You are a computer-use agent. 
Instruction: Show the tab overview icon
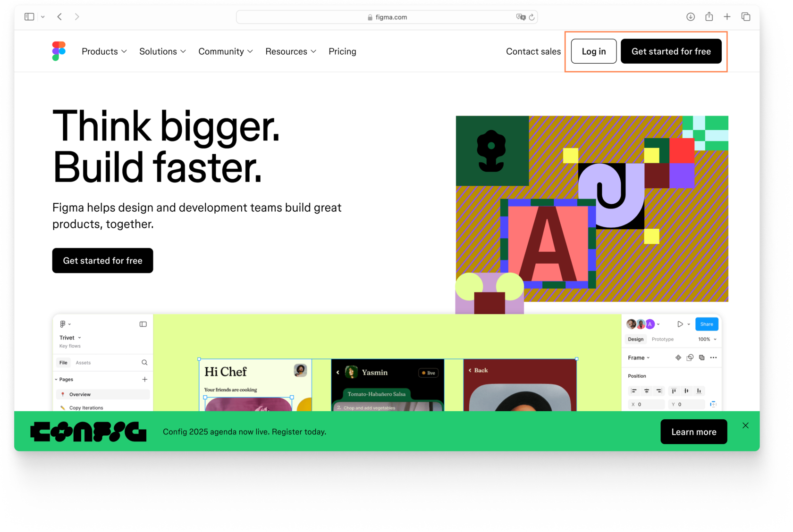[x=746, y=17]
